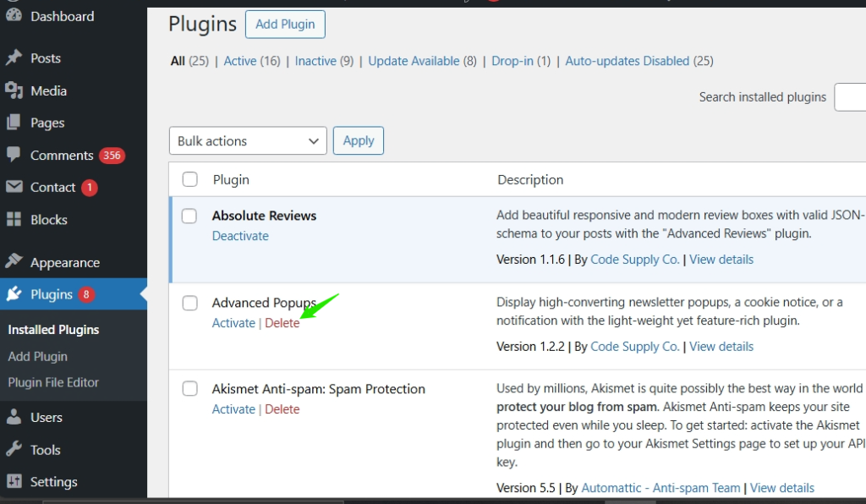Image resolution: width=866 pixels, height=504 pixels.
Task: Open Posts menu item
Action: pos(46,58)
